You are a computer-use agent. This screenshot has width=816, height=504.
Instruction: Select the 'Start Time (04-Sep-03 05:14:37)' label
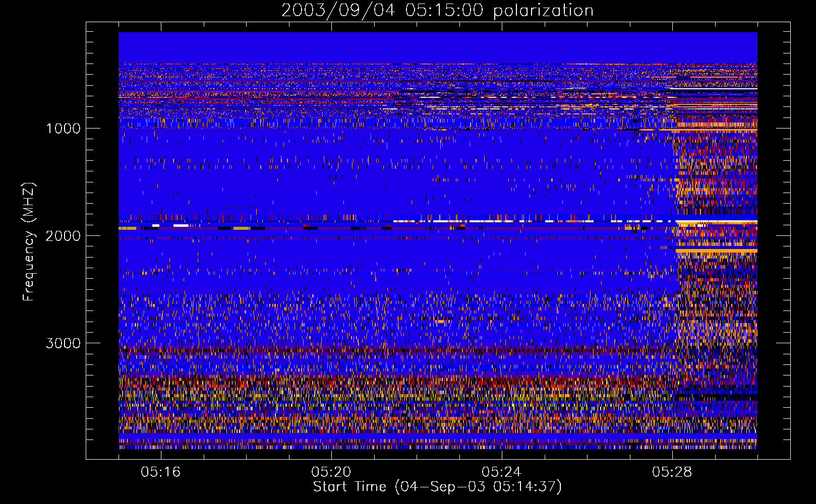(437, 487)
